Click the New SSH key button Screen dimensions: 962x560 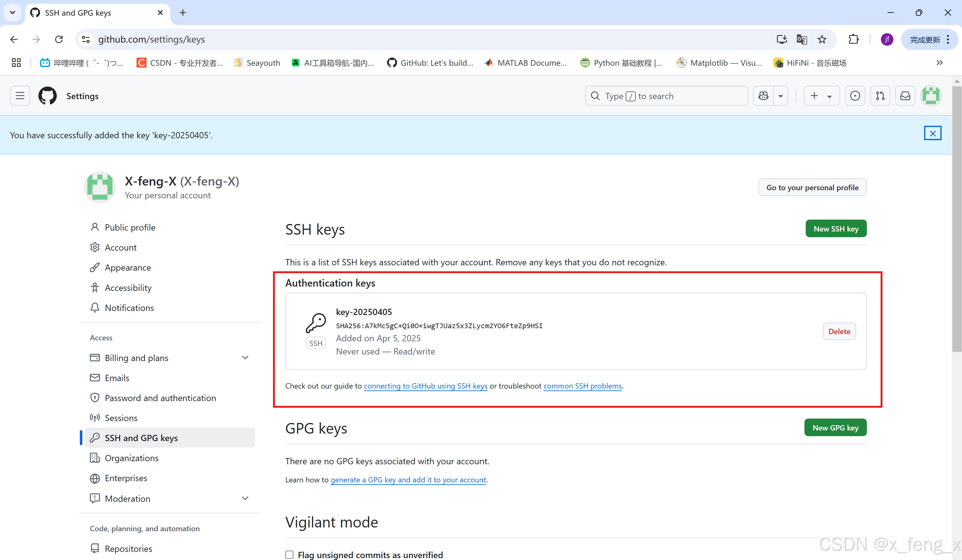(835, 228)
